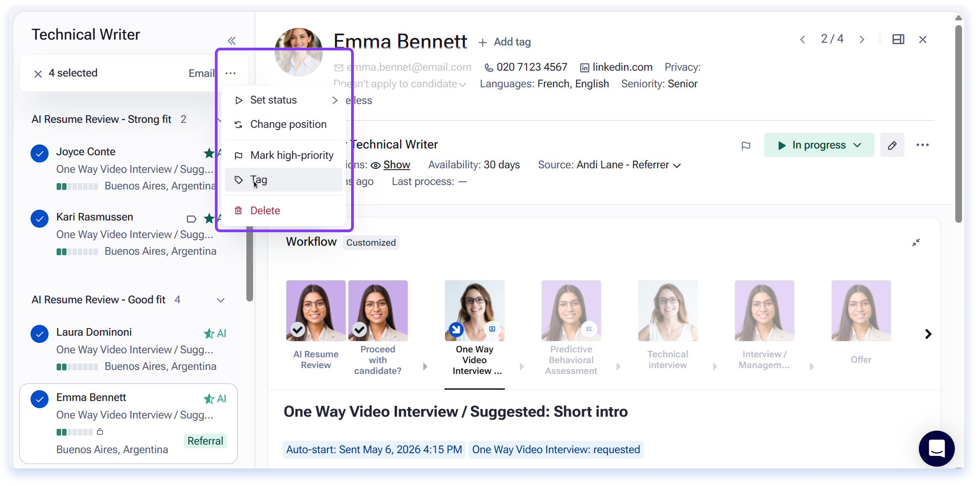Click the checkmark badge on AI Resume Review thumbnail
Viewport: 980px width, 486px height.
pos(298,330)
